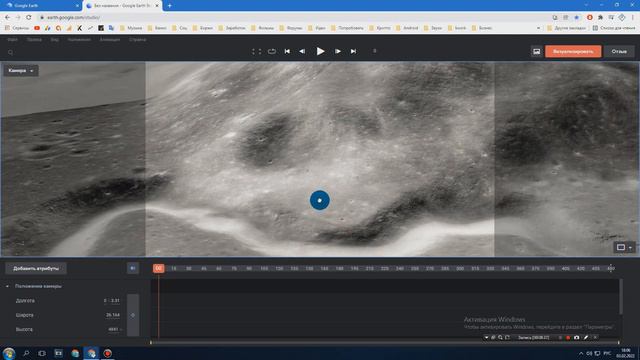
Task: Step forward one frame
Action: point(338,51)
